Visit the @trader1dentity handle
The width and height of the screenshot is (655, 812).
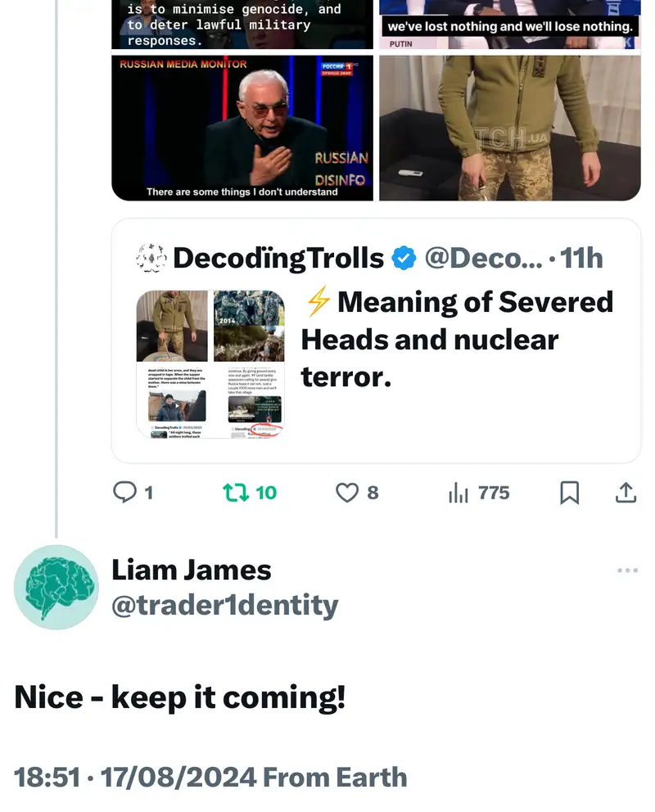pos(224,606)
